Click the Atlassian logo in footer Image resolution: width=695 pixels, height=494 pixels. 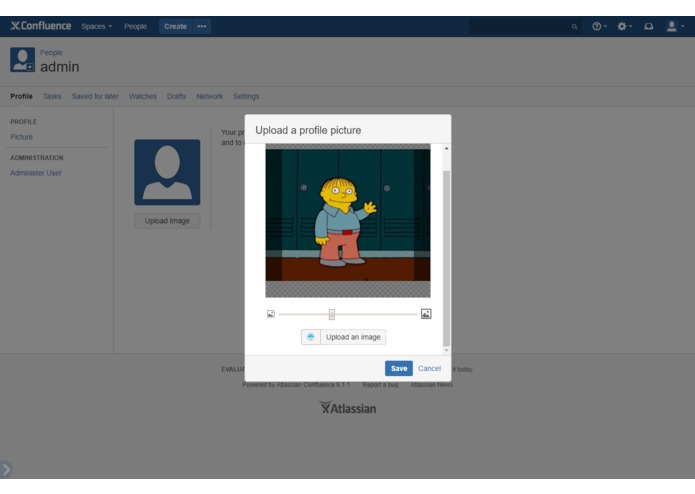348,408
